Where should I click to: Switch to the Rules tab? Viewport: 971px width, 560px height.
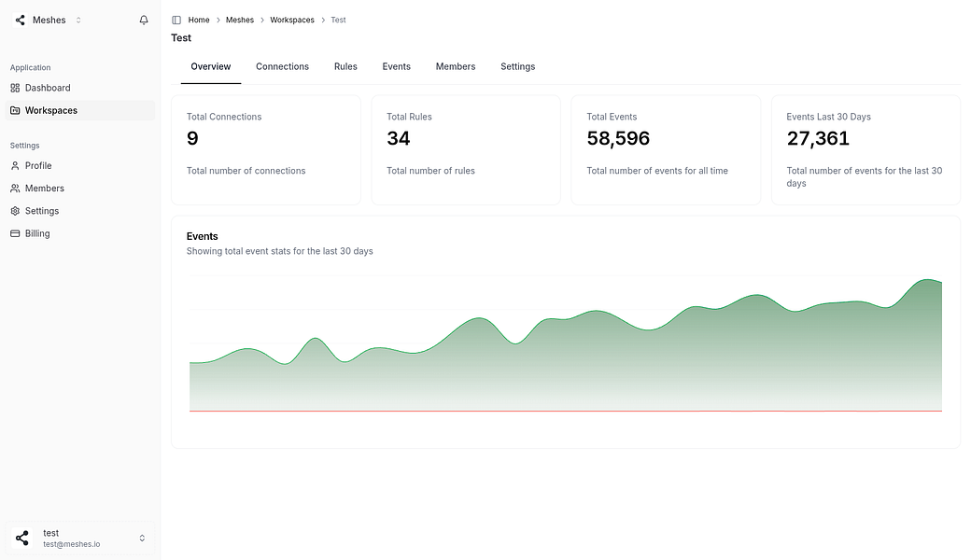345,66
